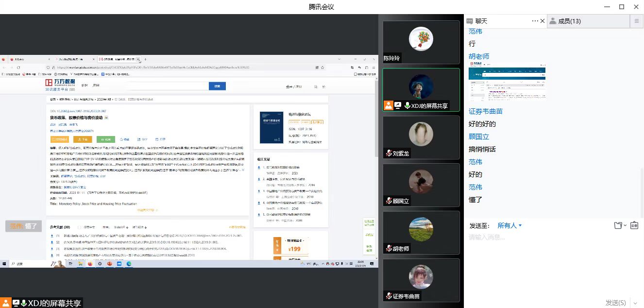Click sender name 证券韦曲苗 in the chat

pos(486,111)
